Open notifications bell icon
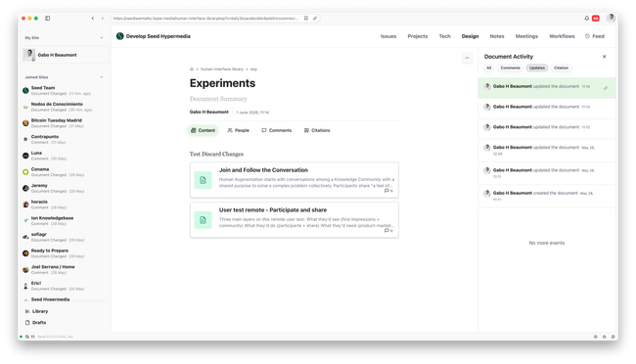636x364 pixels. (x=586, y=19)
